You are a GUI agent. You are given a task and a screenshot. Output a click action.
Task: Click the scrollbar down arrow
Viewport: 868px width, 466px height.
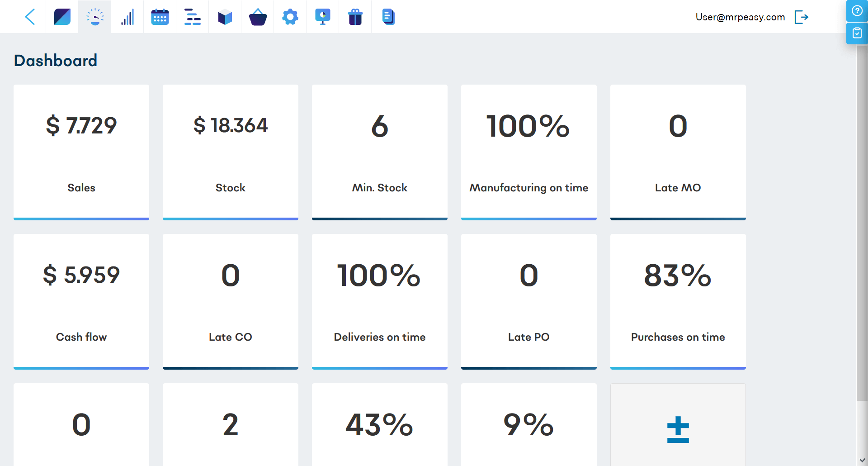pos(862,461)
